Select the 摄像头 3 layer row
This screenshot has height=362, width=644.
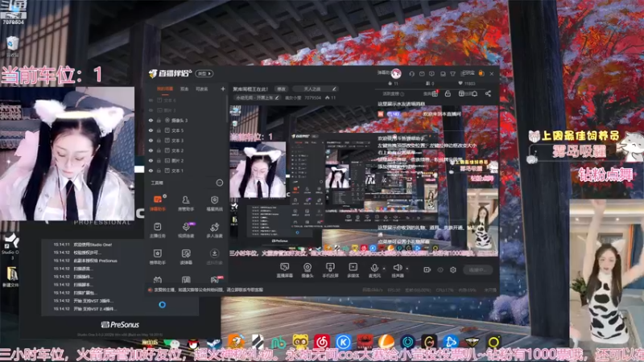[x=187, y=120]
